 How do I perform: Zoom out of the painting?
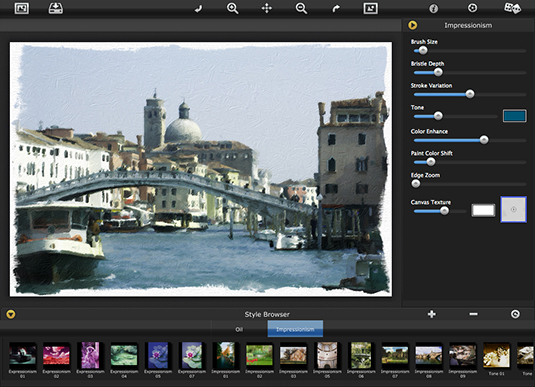pyautogui.click(x=301, y=8)
